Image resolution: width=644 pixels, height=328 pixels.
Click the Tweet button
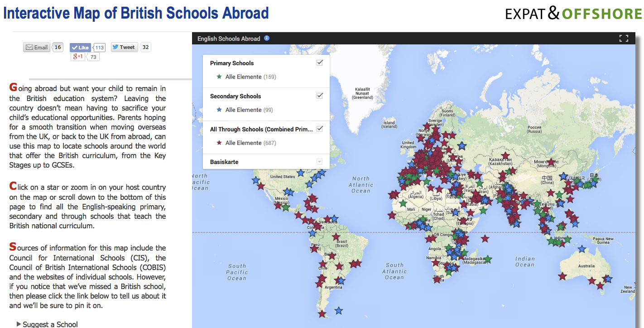[124, 47]
